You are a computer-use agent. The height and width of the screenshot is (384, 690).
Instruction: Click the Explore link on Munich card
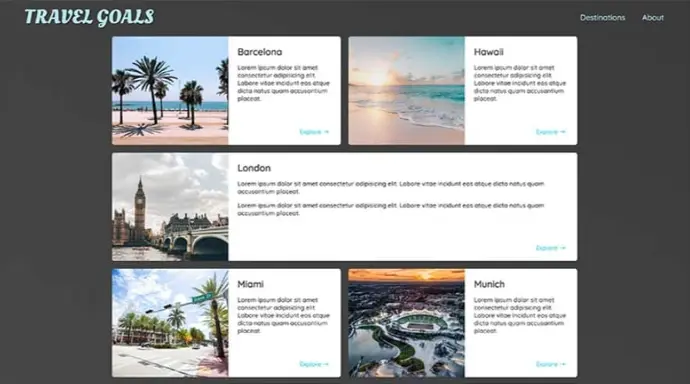[551, 364]
